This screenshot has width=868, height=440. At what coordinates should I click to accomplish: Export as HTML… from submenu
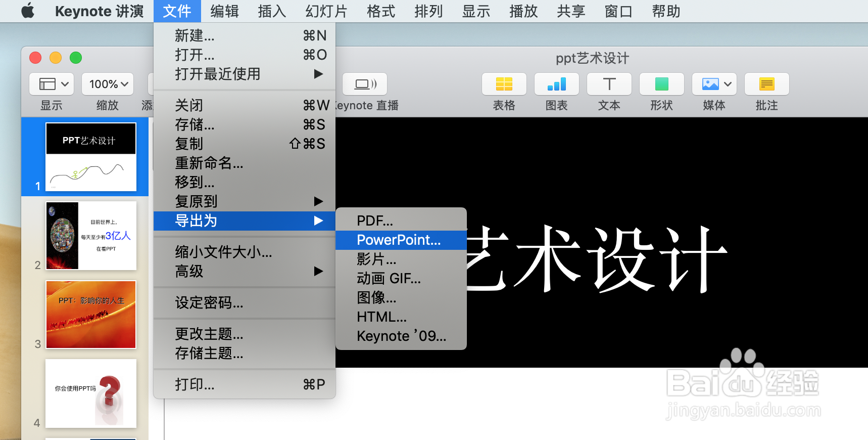(x=401, y=317)
